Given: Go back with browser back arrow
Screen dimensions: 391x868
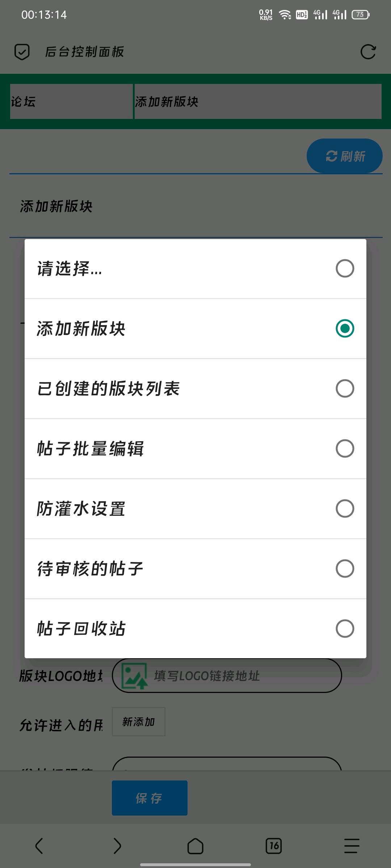Looking at the screenshot, I should (39, 846).
